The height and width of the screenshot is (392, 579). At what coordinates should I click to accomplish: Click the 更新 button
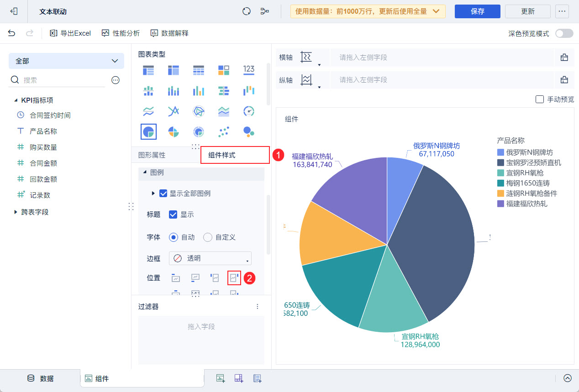528,11
